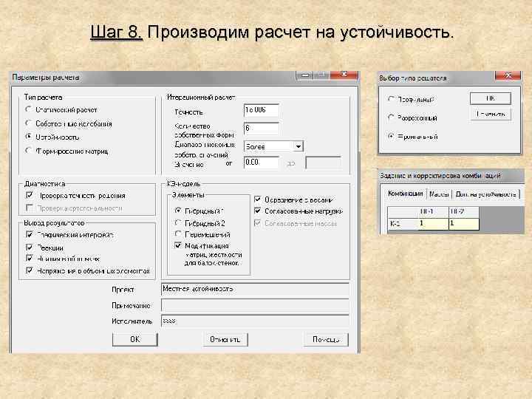Viewport: 532px width, 399px height.
Task: Select Гибридный 2 element type
Action: [x=178, y=223]
